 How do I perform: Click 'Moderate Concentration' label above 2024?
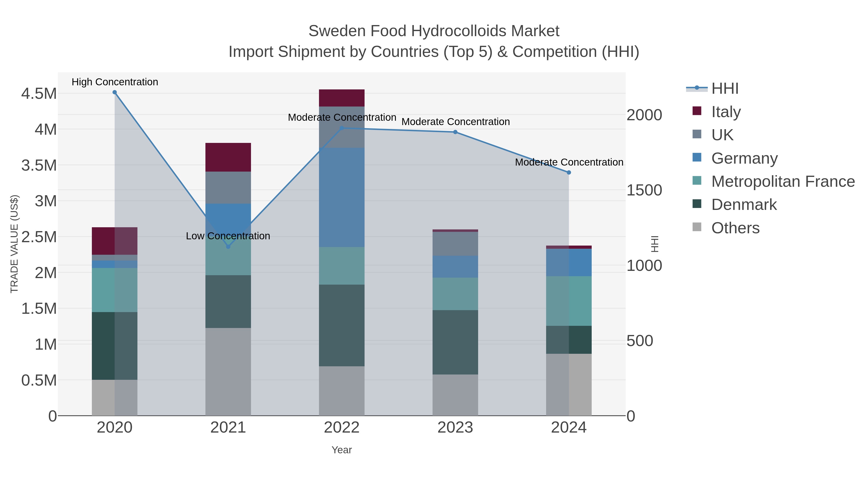click(569, 162)
